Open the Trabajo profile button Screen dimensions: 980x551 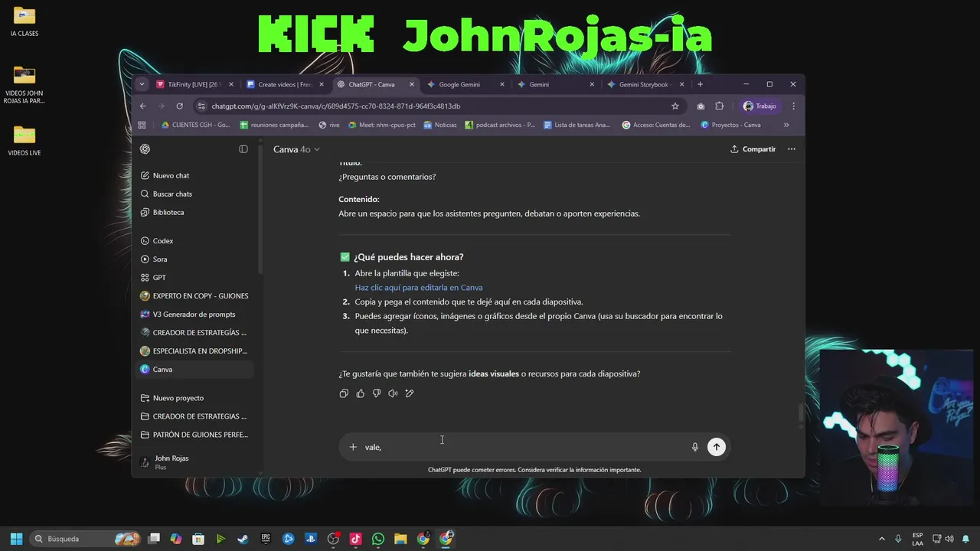[x=760, y=106]
